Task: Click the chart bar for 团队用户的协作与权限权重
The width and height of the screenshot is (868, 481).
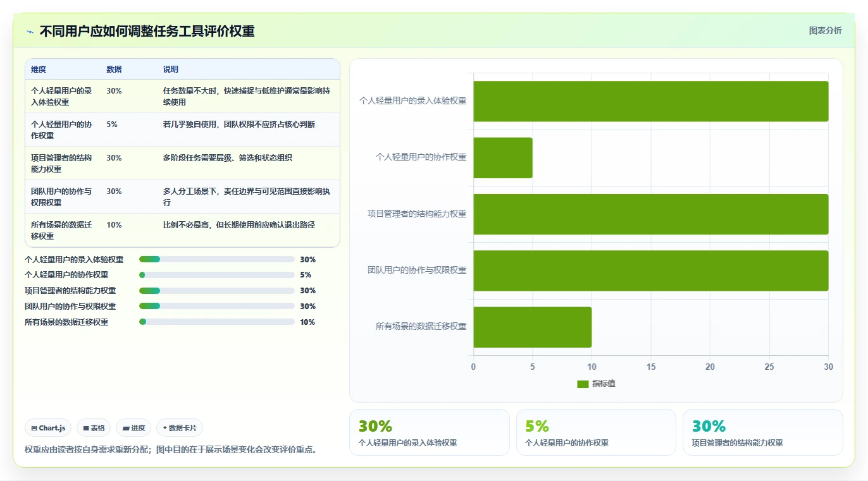Action: (x=650, y=271)
